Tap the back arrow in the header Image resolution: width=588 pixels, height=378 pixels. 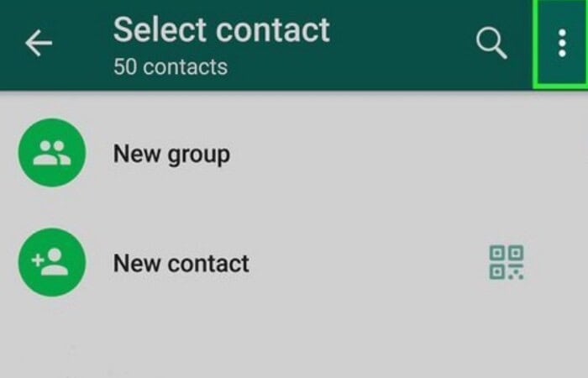click(x=39, y=43)
